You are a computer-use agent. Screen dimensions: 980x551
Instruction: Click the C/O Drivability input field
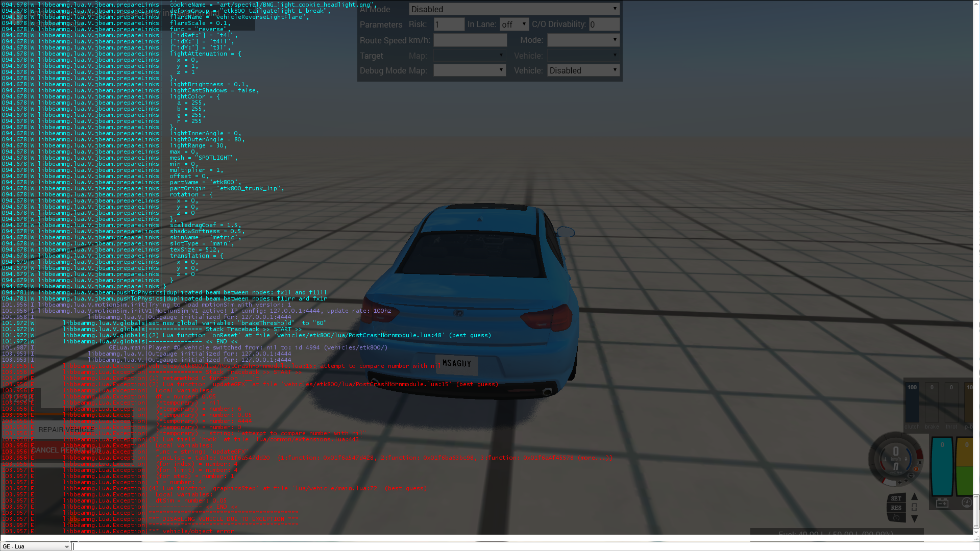pyautogui.click(x=604, y=24)
